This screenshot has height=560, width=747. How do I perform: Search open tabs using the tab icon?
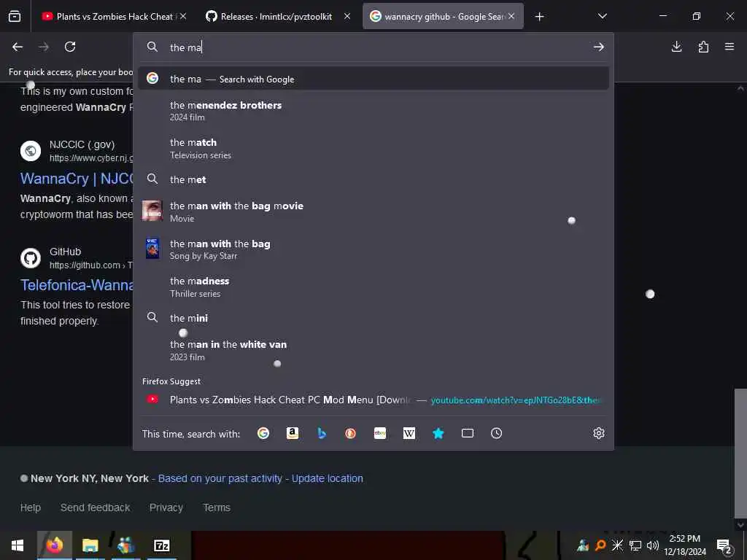[x=468, y=433]
